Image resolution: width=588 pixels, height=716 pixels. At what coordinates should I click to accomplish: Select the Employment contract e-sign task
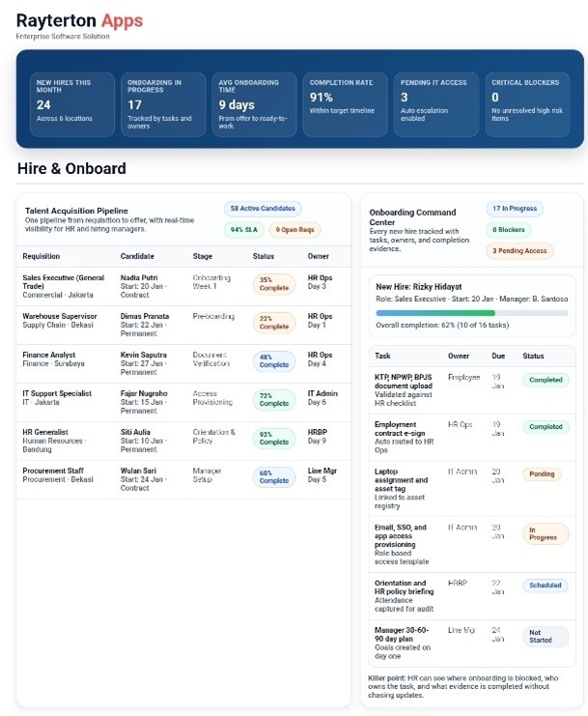pyautogui.click(x=400, y=429)
